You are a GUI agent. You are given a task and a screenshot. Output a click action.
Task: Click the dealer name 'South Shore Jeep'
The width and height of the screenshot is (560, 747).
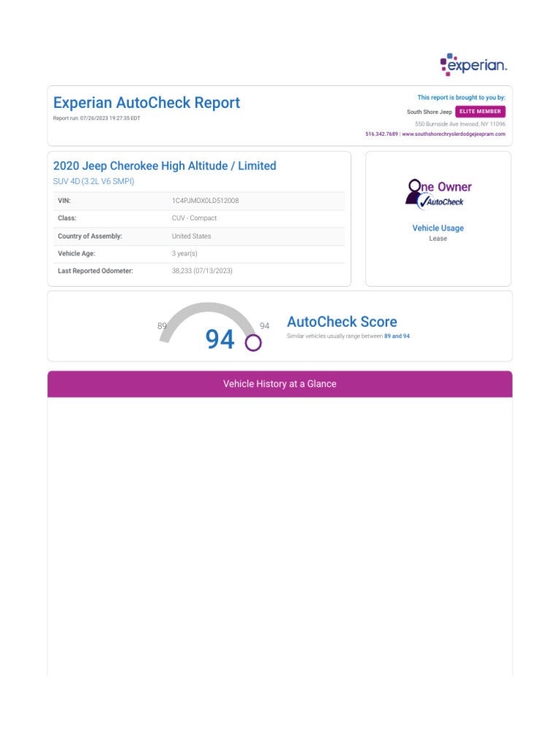[429, 112]
